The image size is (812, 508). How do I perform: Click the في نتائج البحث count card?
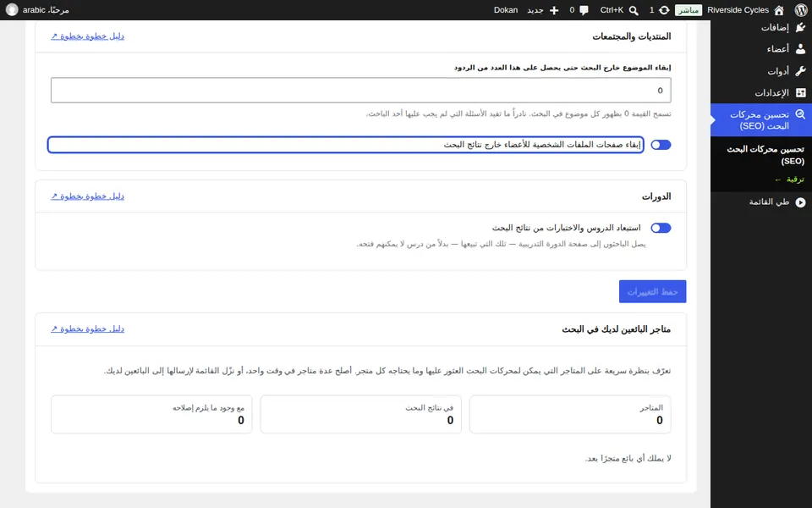pos(361,414)
